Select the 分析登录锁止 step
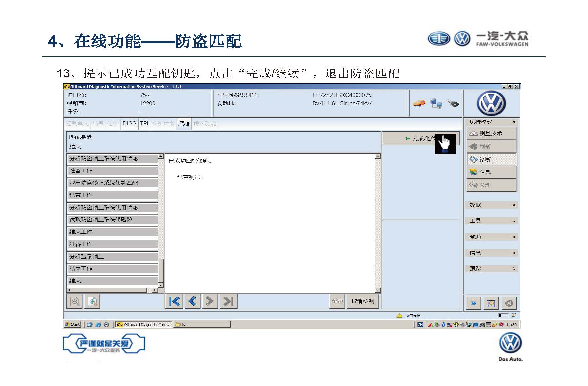Image resolution: width=588 pixels, height=386 pixels. click(x=113, y=257)
